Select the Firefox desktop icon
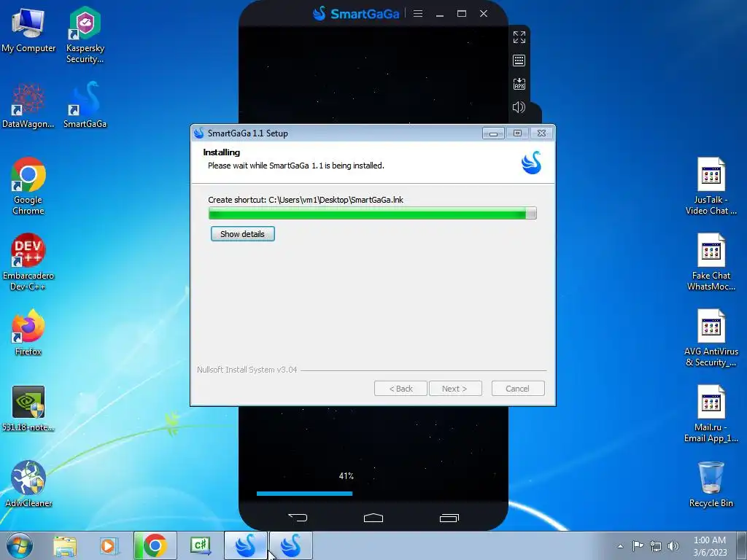747x560 pixels. click(28, 332)
